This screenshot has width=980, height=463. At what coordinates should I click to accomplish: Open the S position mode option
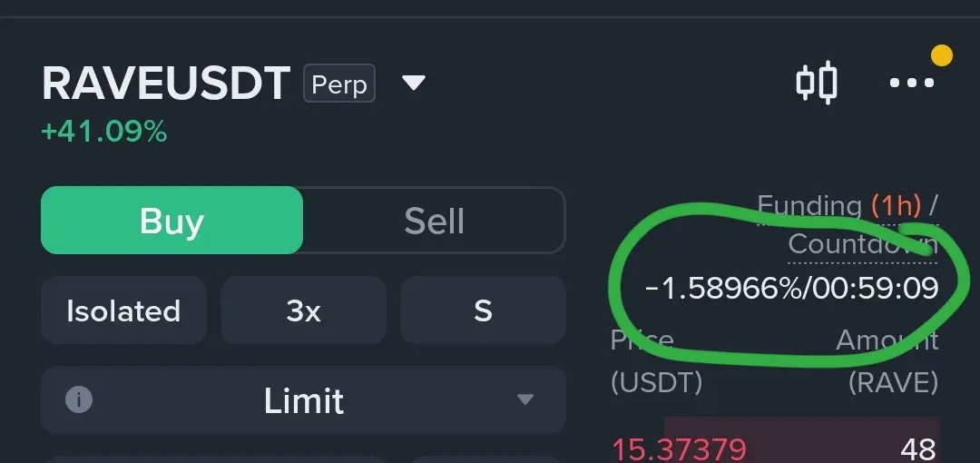point(483,310)
